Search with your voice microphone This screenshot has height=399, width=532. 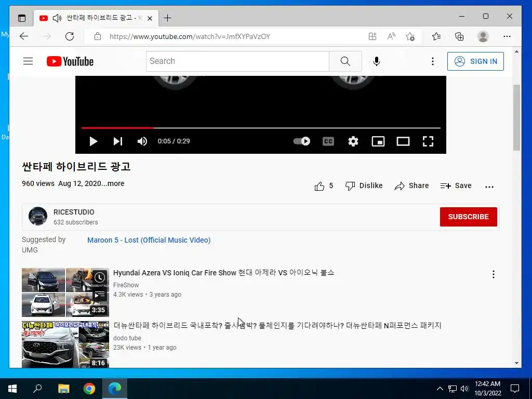point(377,61)
